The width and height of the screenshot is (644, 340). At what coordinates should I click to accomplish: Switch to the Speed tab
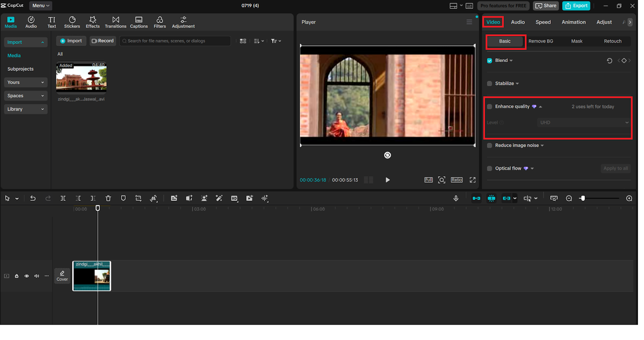point(543,22)
